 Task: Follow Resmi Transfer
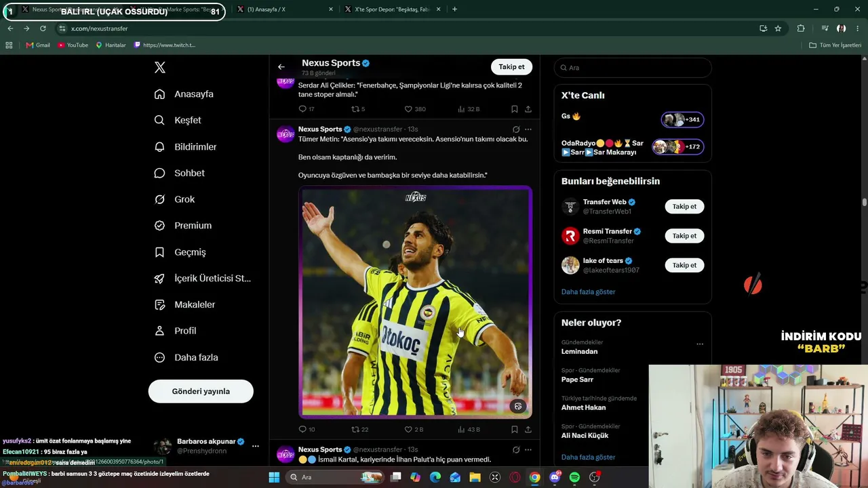[x=684, y=236]
